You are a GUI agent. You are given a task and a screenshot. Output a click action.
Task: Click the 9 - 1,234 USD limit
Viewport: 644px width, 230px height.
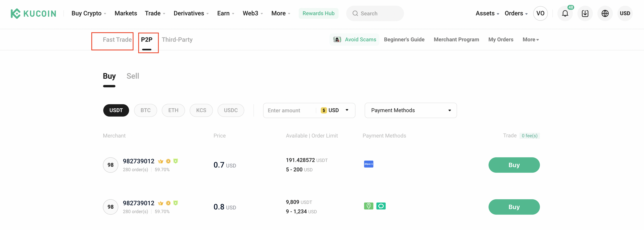click(301, 212)
